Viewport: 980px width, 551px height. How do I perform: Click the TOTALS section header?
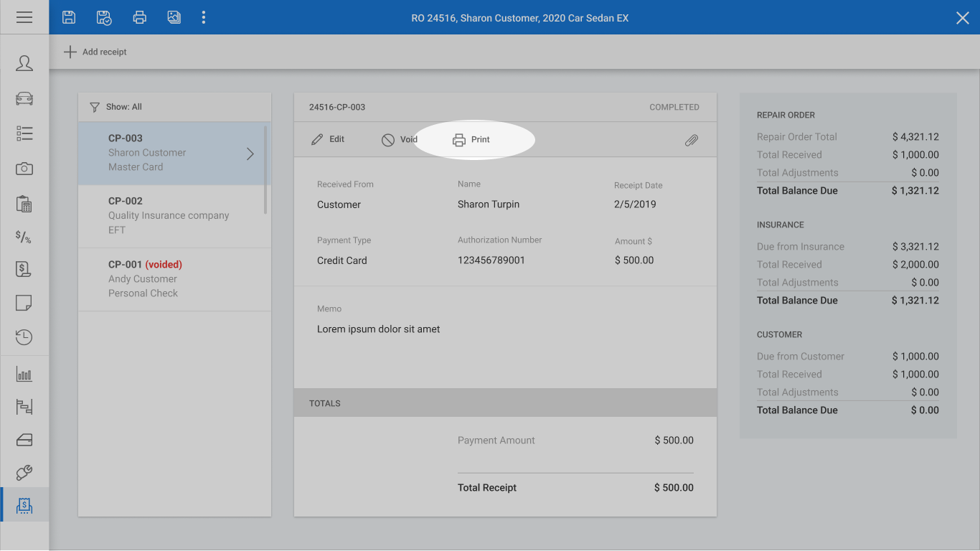pos(505,403)
